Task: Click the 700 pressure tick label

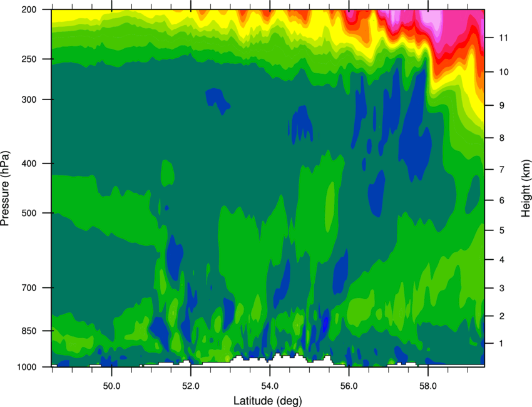Action: click(29, 287)
